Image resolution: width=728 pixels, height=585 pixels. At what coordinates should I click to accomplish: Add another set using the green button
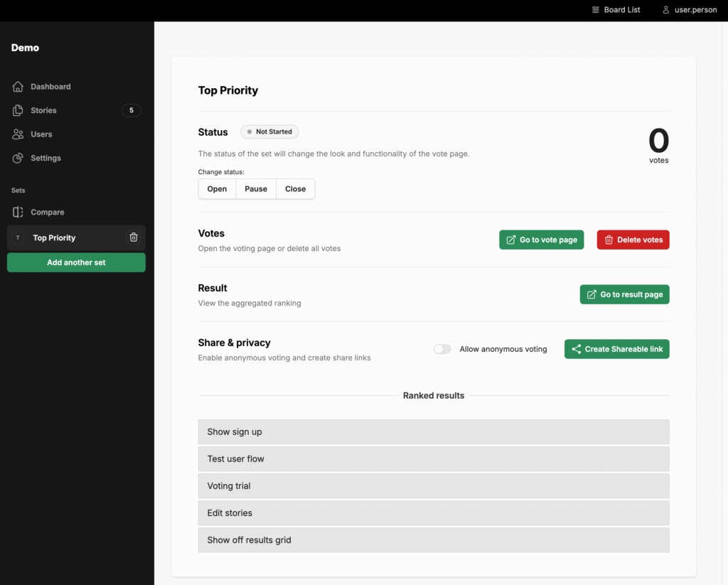coord(76,262)
